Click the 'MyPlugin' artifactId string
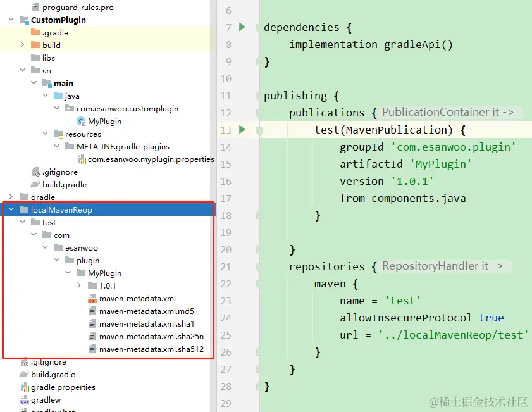 [x=441, y=165]
